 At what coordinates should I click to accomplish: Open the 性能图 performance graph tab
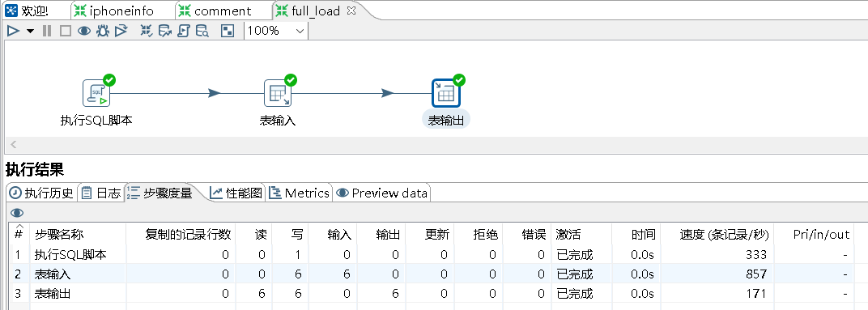tap(236, 193)
